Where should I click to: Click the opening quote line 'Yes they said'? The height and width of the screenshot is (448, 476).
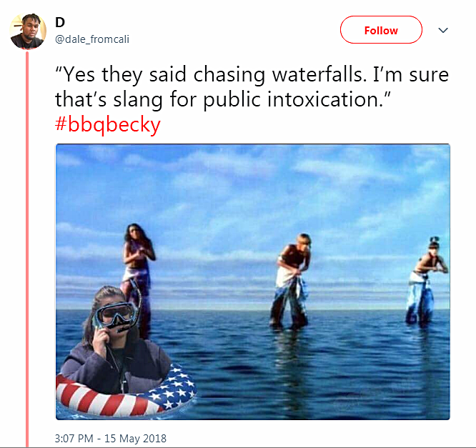(x=121, y=74)
